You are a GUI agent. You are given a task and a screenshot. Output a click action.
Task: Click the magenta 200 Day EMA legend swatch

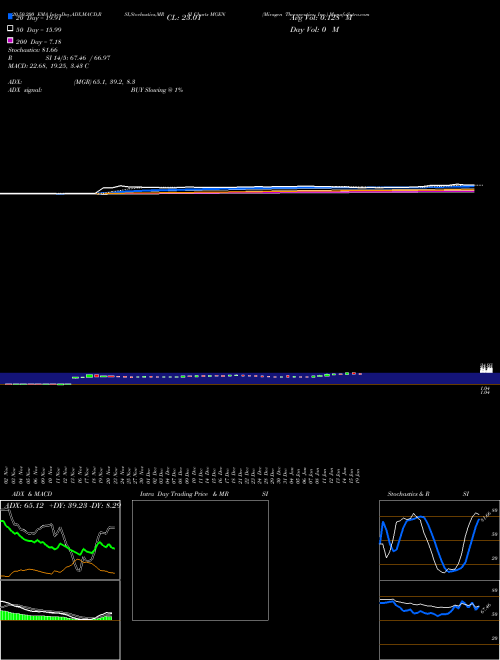(11, 40)
